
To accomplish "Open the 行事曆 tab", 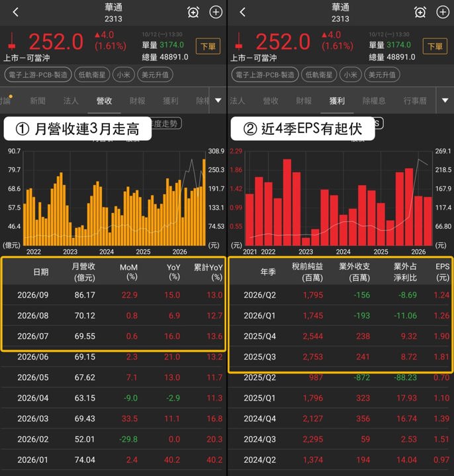I will [415, 100].
